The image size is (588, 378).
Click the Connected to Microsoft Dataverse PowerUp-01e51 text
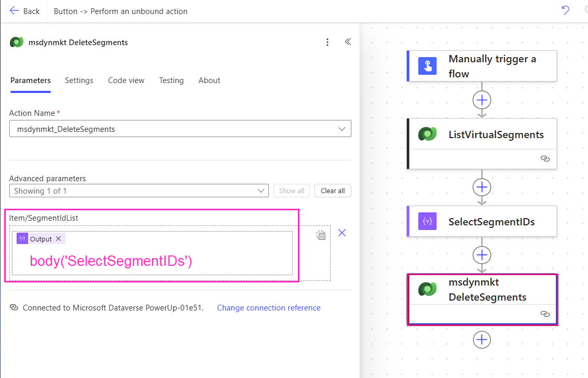point(113,307)
